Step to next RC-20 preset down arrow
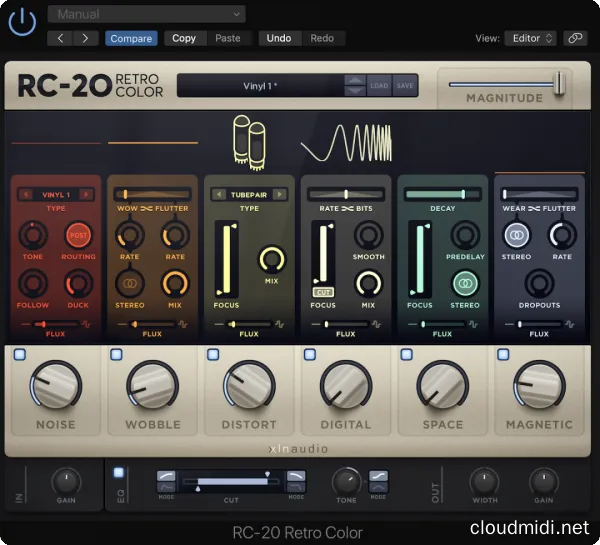This screenshot has width=600, height=545. [x=355, y=91]
